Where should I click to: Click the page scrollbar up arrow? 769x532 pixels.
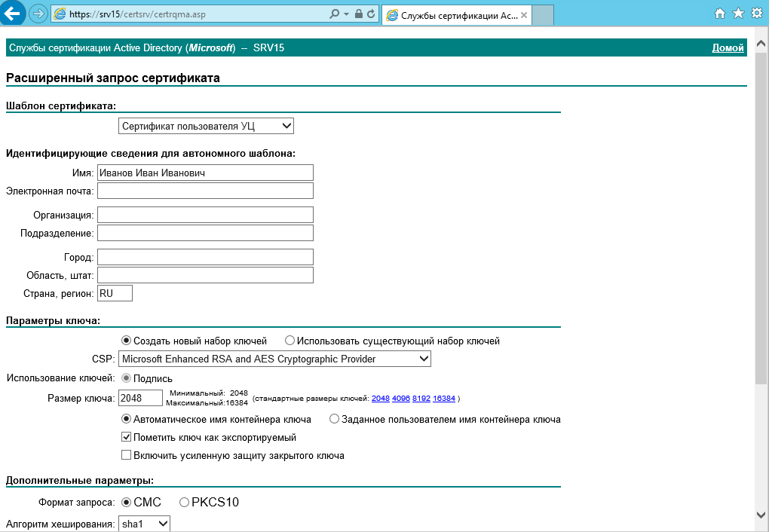(761, 44)
